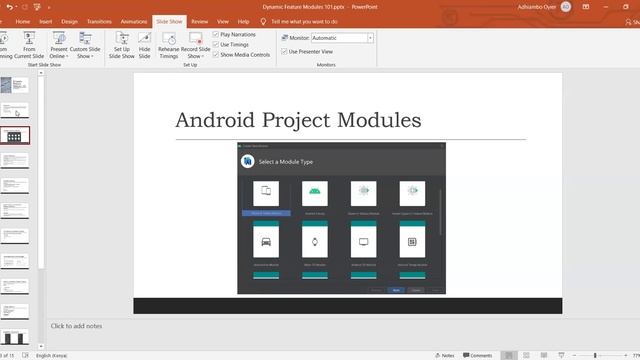This screenshot has width=640, height=360.
Task: Click the Redo icon in quick access toolbar
Action: pos(25,7)
